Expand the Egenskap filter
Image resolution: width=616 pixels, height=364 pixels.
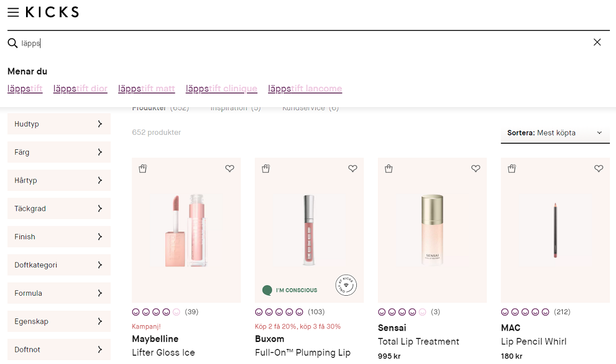59,322
